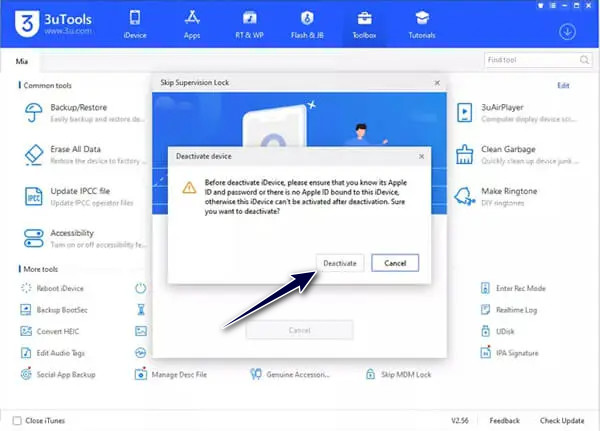Viewport: 600px width, 431px height.
Task: Click the Feedback link
Action: 504,421
